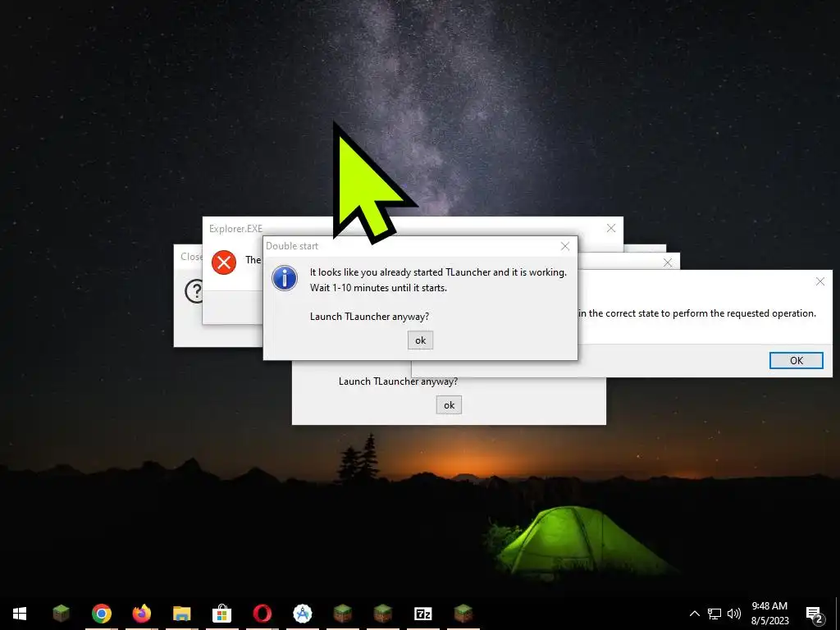The width and height of the screenshot is (840, 630).
Task: Click the blue info icon in Double start
Action: click(285, 279)
